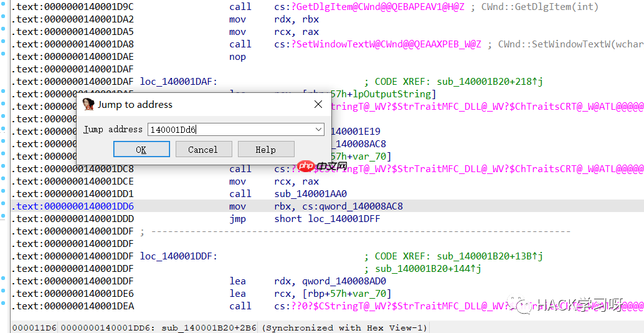Click call mnemonic on line 140001DEA

point(240,306)
